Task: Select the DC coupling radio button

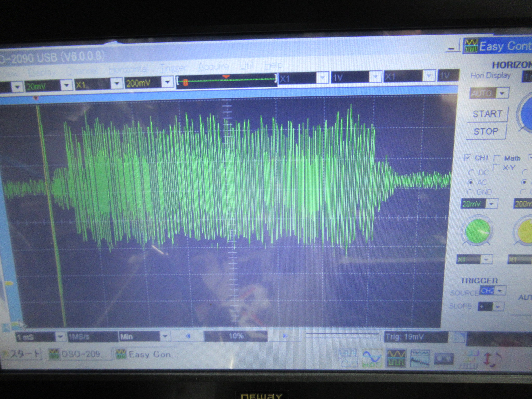Action: [x=471, y=172]
